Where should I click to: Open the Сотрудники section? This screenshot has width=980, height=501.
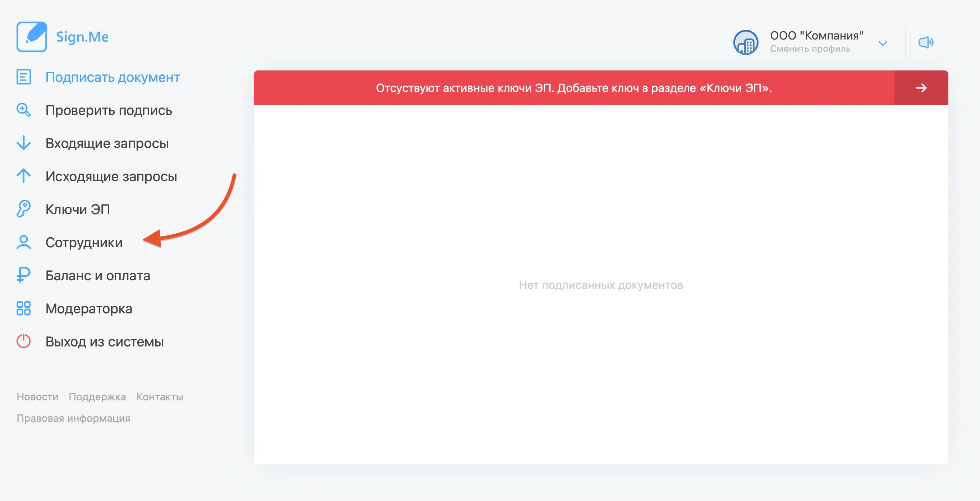[84, 243]
